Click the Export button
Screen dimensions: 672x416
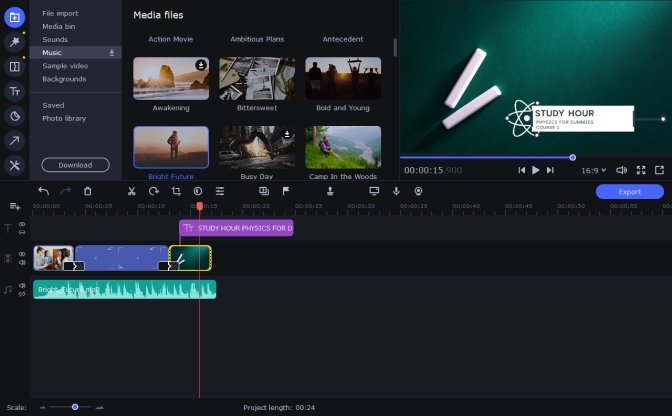tap(630, 192)
